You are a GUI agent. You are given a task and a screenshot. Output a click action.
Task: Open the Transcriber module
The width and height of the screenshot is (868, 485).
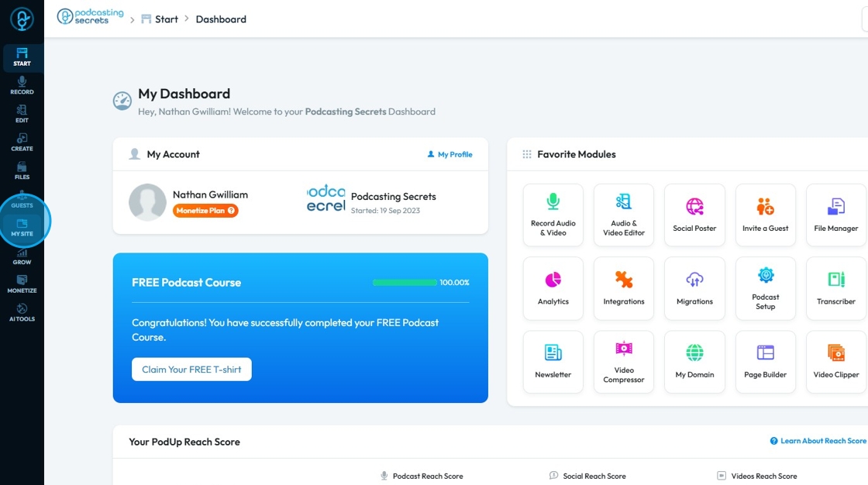point(836,288)
